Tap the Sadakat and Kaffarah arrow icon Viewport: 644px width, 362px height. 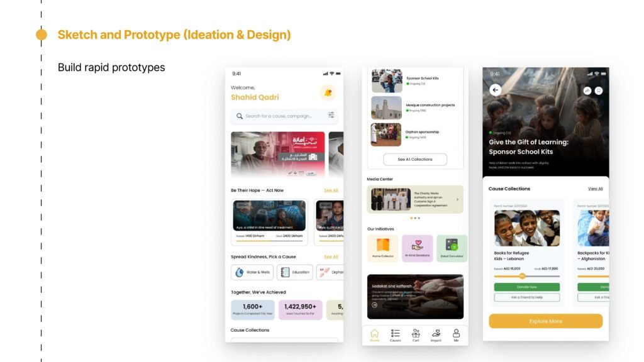point(375,305)
